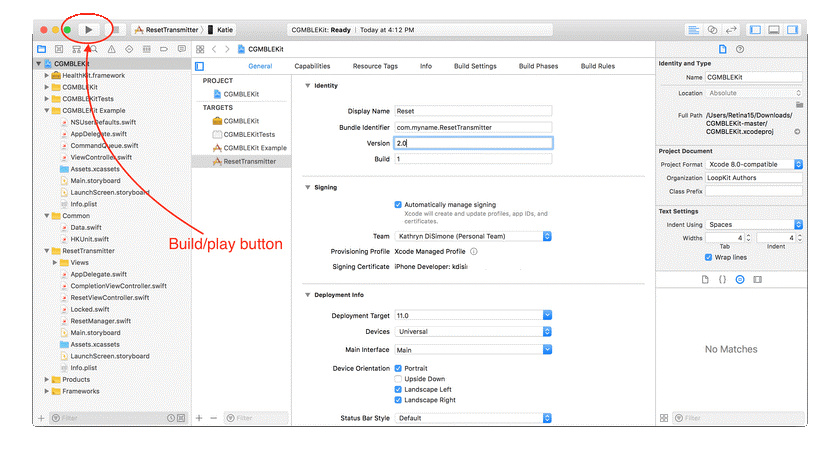
Task: Click the Build and Run play button
Action: pos(89,30)
